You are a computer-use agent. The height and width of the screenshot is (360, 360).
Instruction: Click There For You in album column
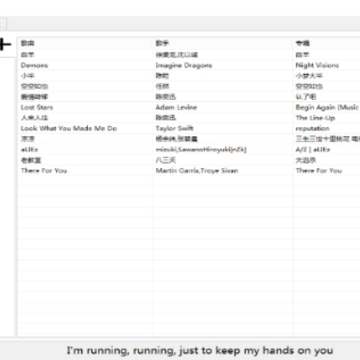coord(319,170)
